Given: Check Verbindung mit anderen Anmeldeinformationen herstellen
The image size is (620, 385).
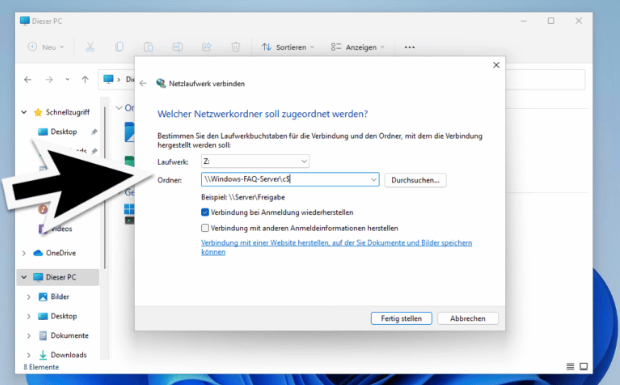Looking at the screenshot, I should 205,228.
